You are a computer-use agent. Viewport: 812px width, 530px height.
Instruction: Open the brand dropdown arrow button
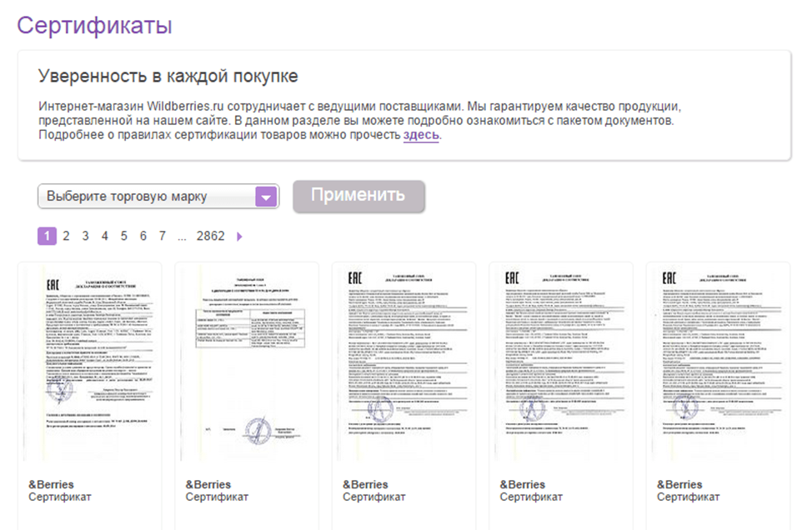265,197
